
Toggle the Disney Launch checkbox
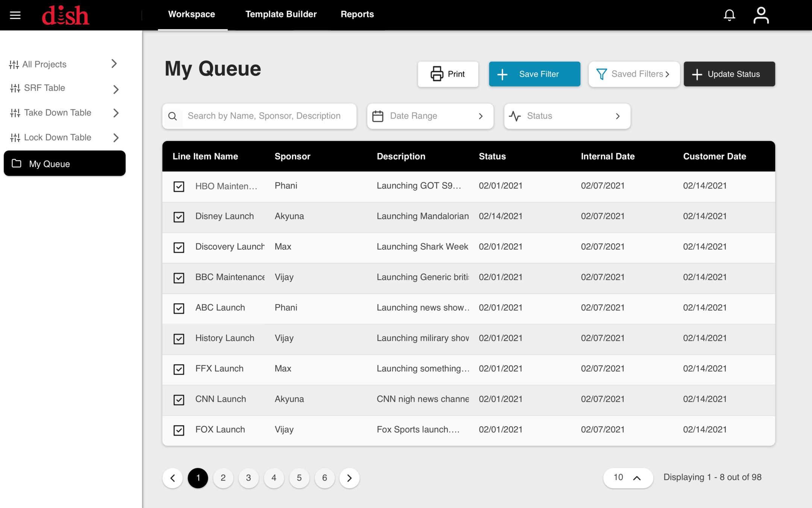pyautogui.click(x=179, y=217)
